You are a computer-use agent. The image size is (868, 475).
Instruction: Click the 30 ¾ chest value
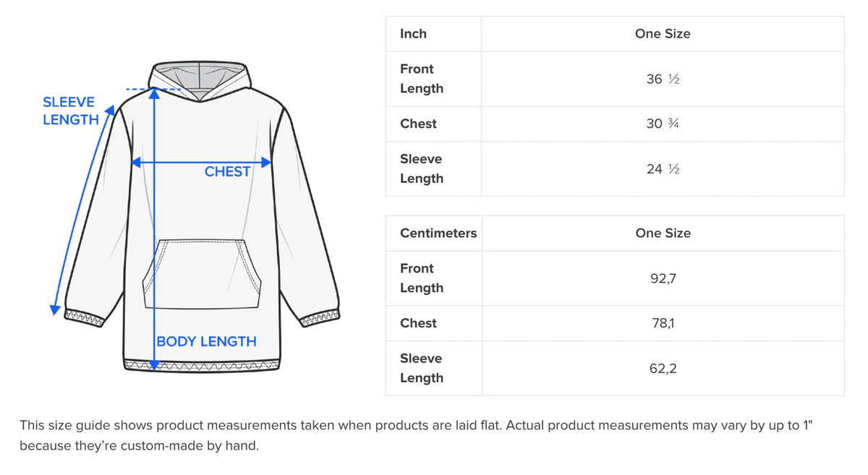click(x=662, y=124)
